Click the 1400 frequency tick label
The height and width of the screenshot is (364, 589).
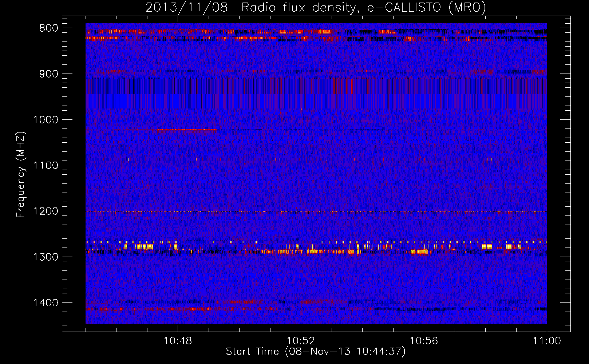tap(46, 303)
